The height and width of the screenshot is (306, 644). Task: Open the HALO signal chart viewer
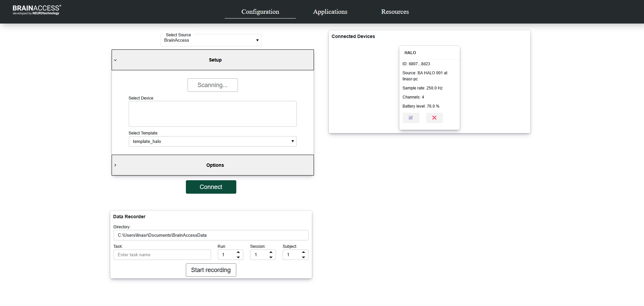(411, 118)
